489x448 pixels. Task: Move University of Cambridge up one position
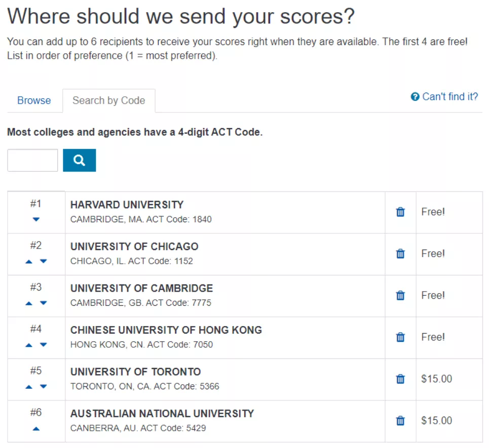click(29, 303)
